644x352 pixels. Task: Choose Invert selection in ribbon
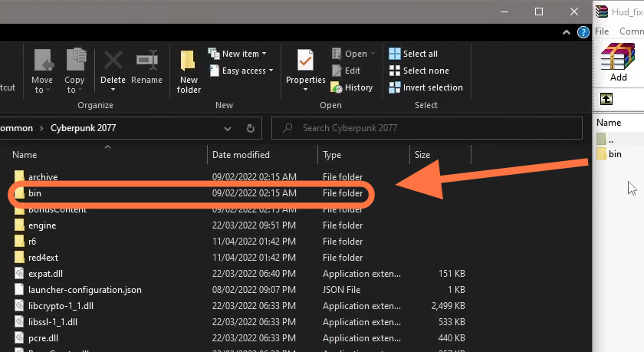426,87
